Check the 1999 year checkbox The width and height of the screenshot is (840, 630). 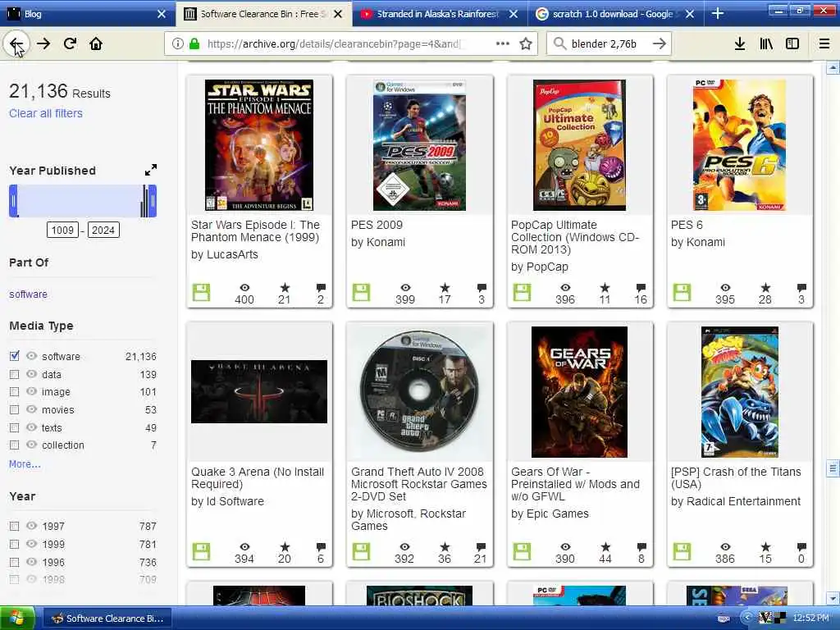(x=15, y=544)
